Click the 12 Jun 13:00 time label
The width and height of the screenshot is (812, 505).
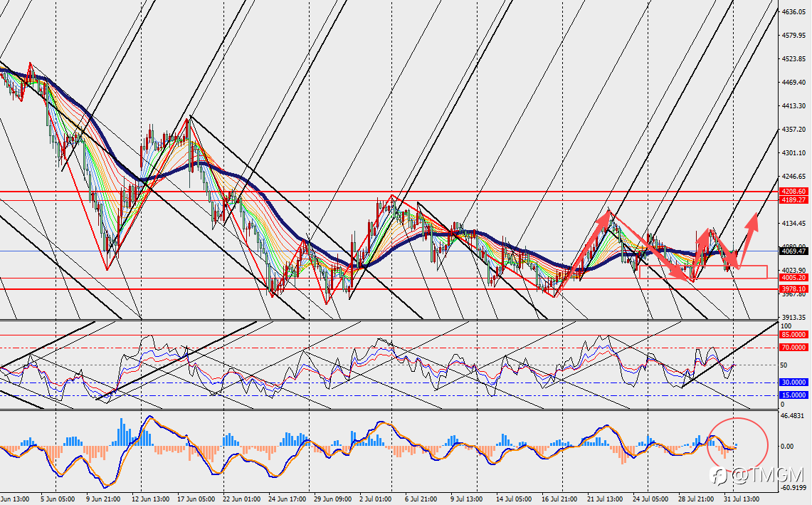tap(150, 499)
